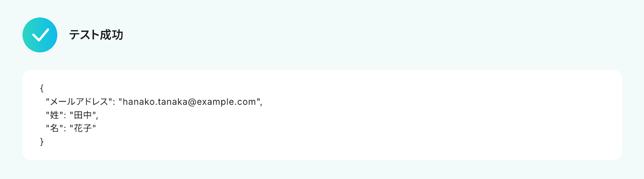Click the opening curly brace
This screenshot has width=644, height=179.
point(42,88)
